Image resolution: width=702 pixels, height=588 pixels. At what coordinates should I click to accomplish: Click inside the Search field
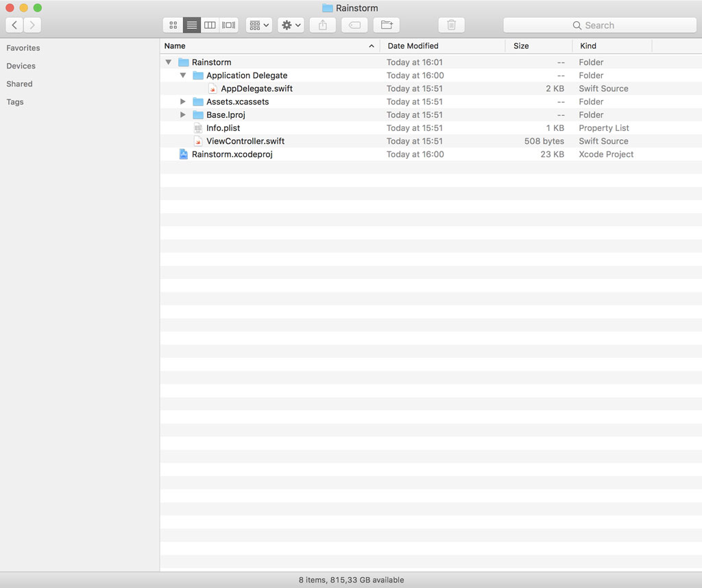600,25
